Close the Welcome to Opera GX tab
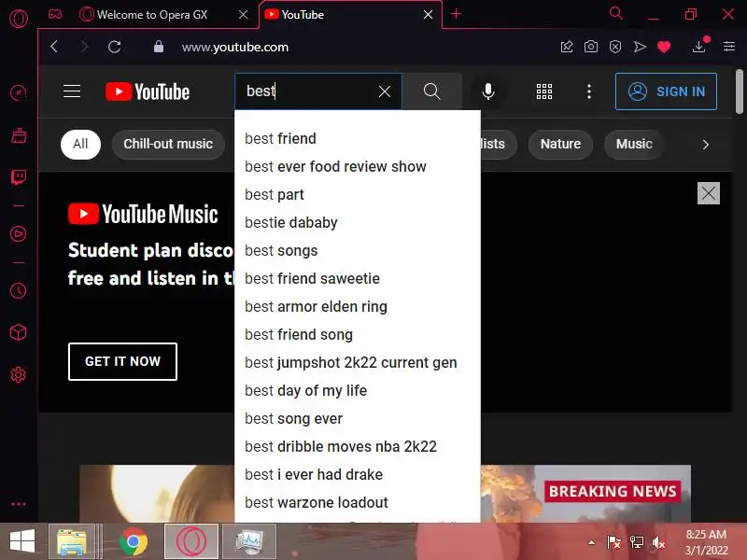Screen dimensions: 747x560 (x=244, y=15)
